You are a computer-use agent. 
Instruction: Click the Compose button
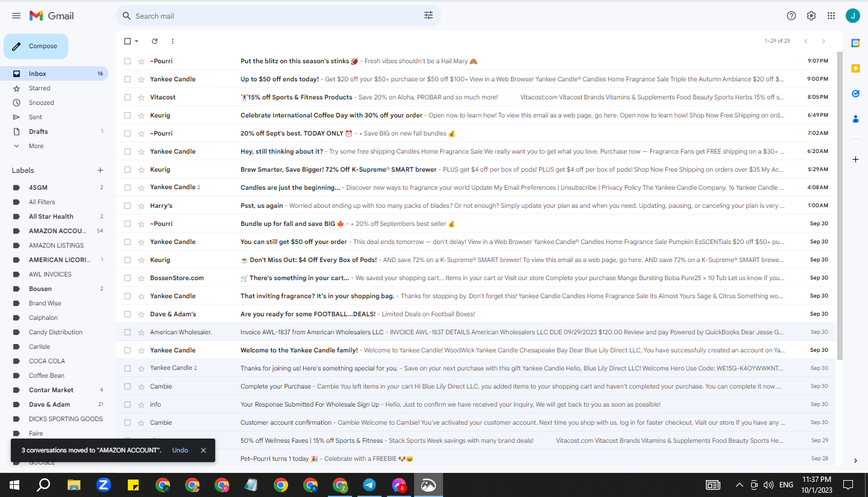(36, 46)
